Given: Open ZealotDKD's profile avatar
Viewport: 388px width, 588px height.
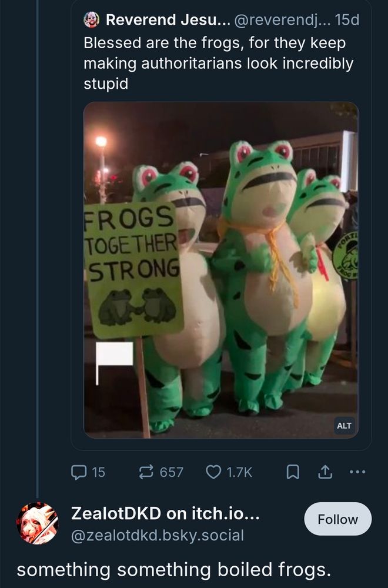Looking at the screenshot, I should coord(38,523).
